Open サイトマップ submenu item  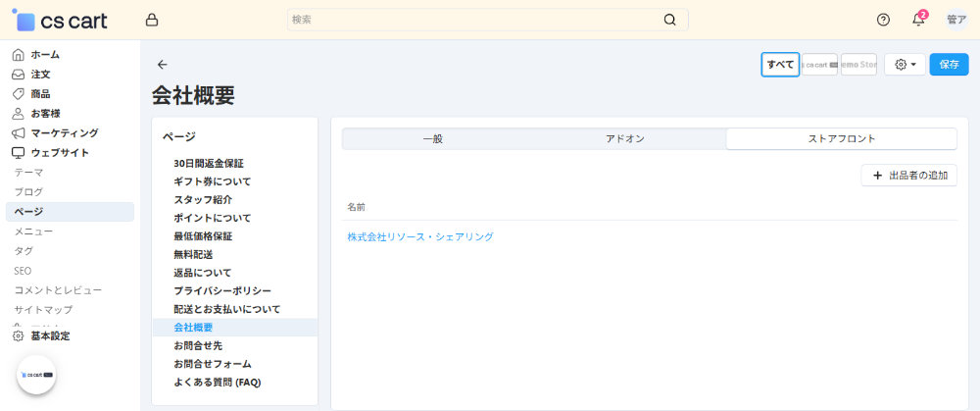coord(44,310)
